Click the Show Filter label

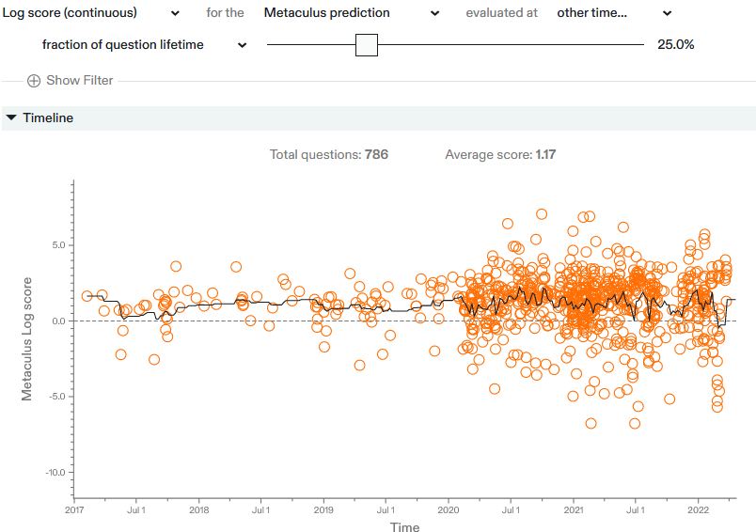click(80, 81)
